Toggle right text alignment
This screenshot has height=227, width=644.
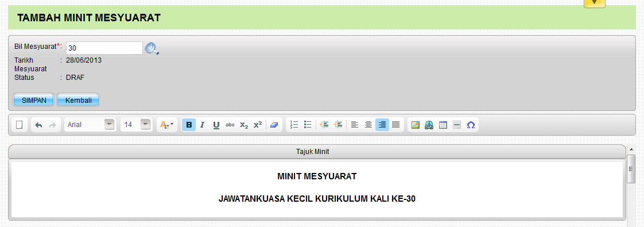(382, 125)
